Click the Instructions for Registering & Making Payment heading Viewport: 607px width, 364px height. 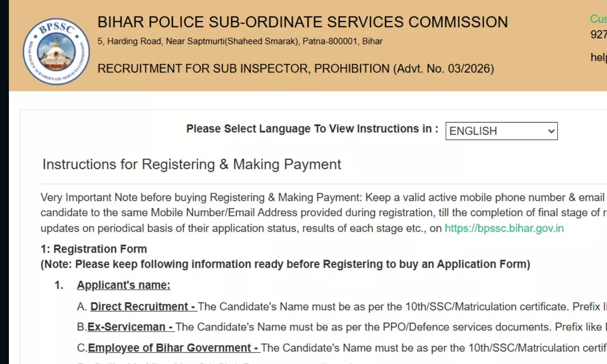[x=191, y=165]
